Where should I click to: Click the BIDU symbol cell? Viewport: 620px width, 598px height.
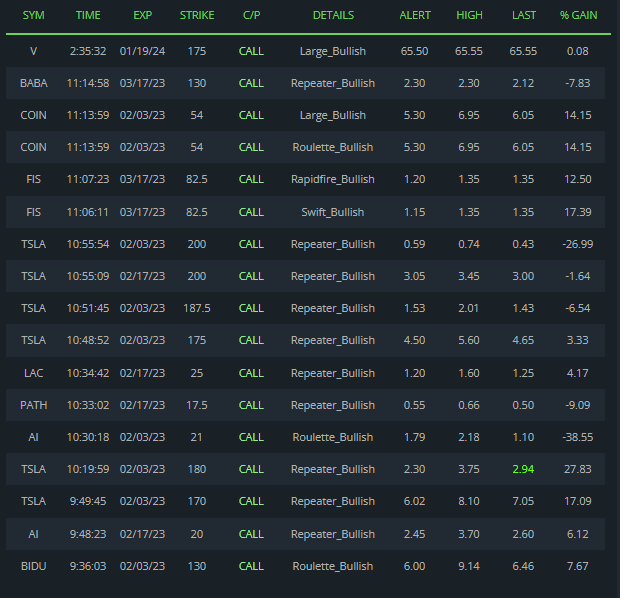pyautogui.click(x=34, y=566)
